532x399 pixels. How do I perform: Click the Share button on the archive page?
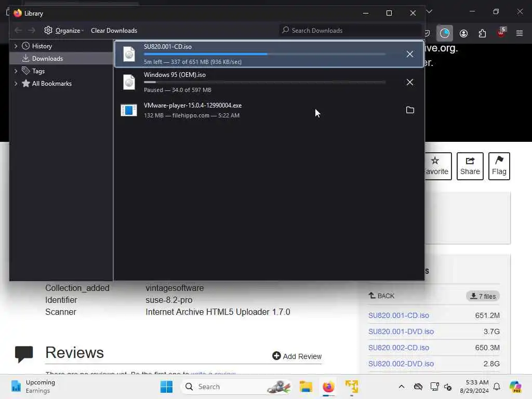(x=470, y=166)
